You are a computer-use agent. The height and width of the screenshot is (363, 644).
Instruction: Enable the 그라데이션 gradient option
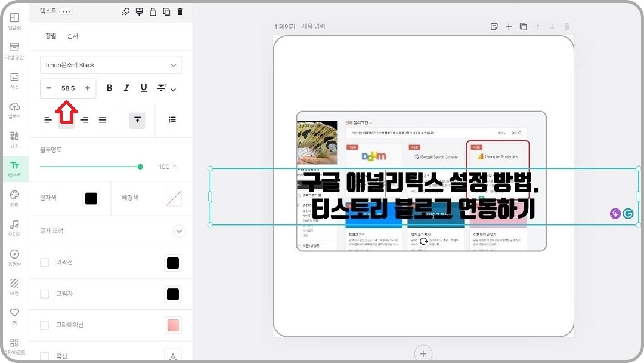pos(43,325)
